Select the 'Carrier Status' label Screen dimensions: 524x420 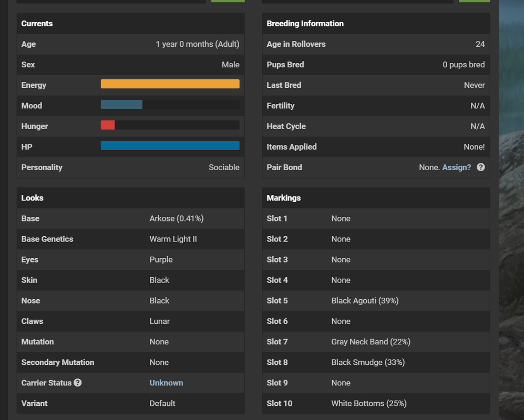[46, 383]
